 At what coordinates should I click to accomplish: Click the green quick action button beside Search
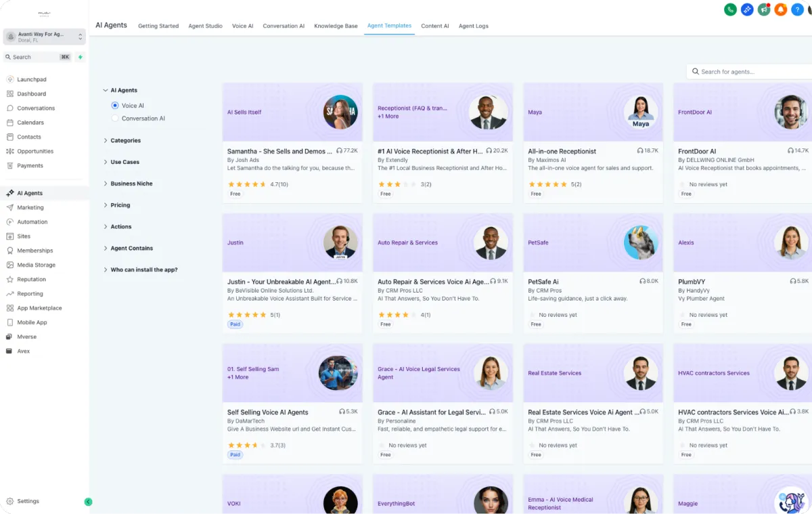tap(80, 57)
